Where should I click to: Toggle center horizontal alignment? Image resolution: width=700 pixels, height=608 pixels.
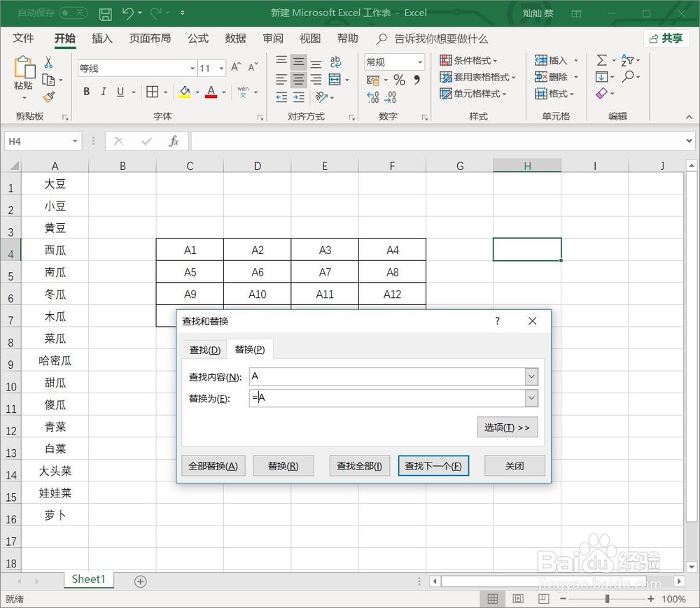click(299, 80)
